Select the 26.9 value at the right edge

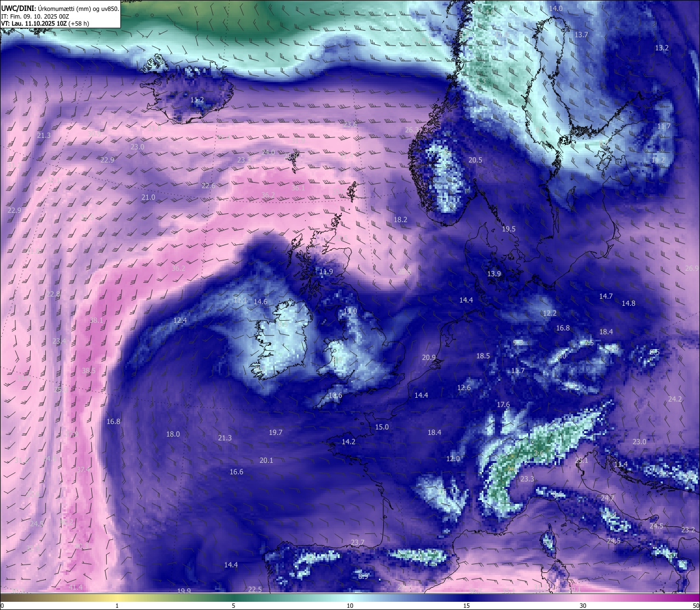[x=692, y=268]
